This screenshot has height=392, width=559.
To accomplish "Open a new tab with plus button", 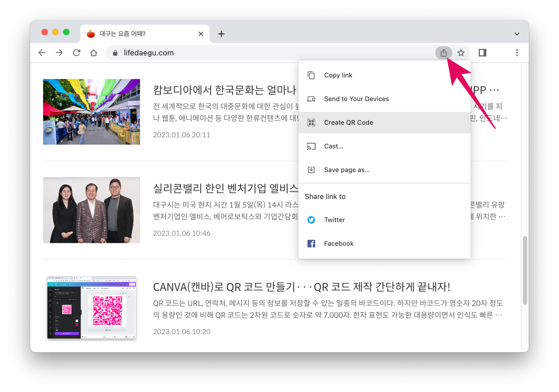I will (221, 34).
